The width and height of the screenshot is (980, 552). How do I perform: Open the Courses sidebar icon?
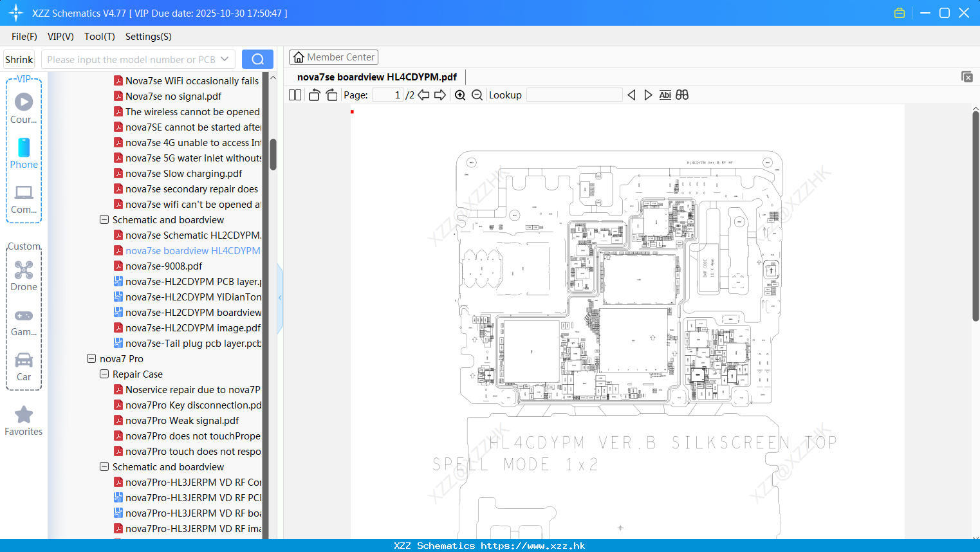pos(24,109)
